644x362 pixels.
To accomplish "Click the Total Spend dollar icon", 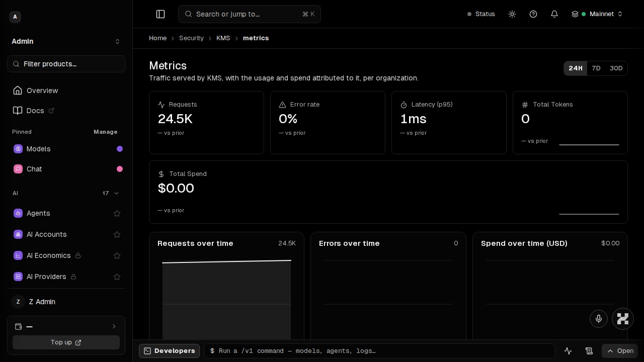I will tap(161, 174).
